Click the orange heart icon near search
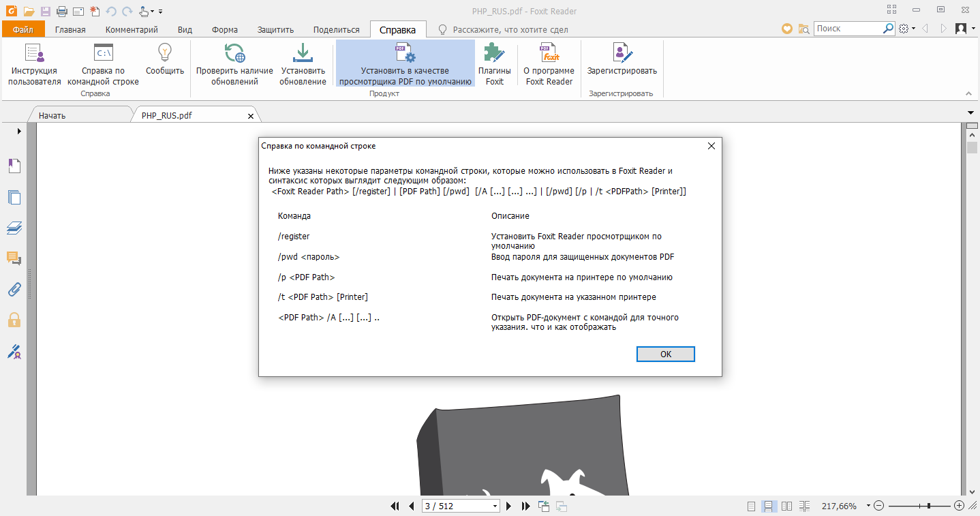 787,29
